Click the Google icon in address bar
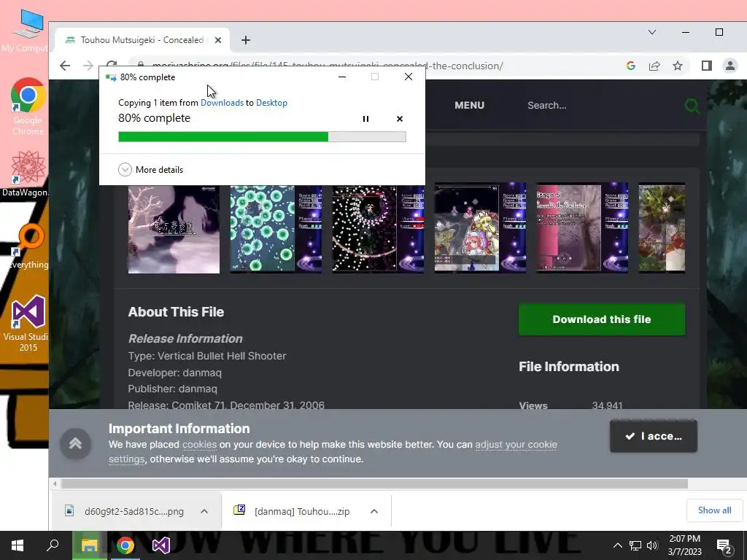 631,66
